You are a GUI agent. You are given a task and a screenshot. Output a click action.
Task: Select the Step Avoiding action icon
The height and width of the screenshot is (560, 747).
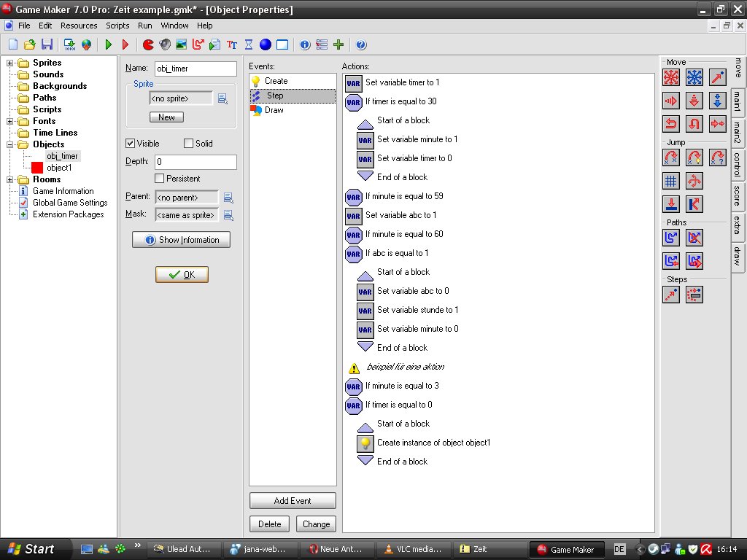694,295
